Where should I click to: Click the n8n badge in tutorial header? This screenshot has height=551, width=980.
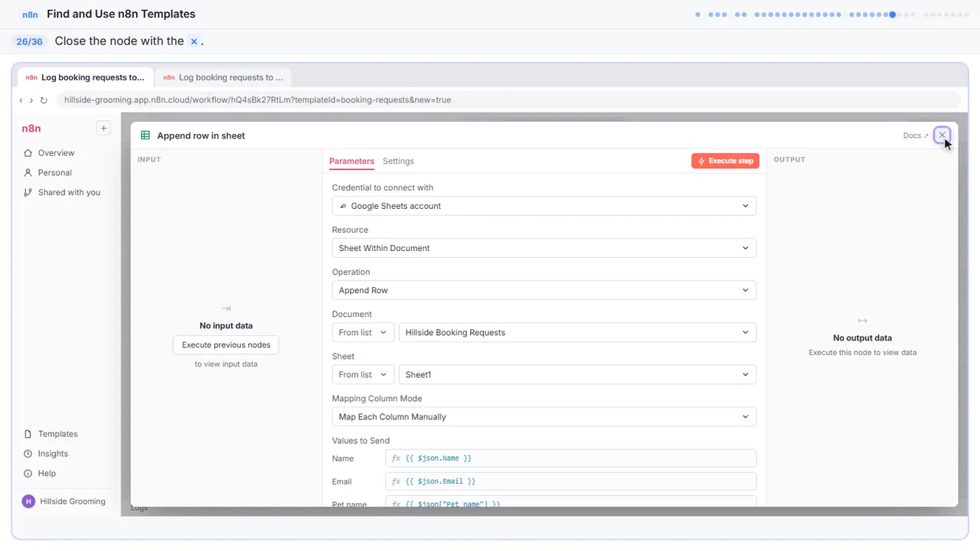(30, 15)
